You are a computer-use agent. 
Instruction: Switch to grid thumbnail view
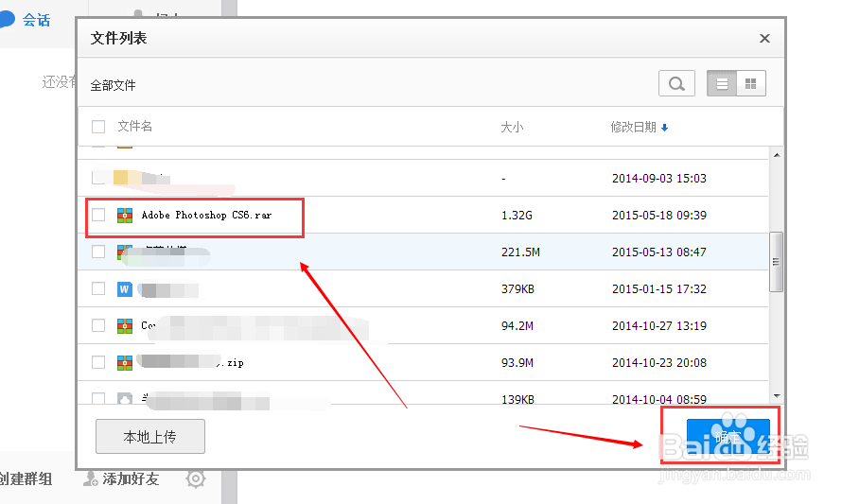pyautogui.click(x=751, y=84)
